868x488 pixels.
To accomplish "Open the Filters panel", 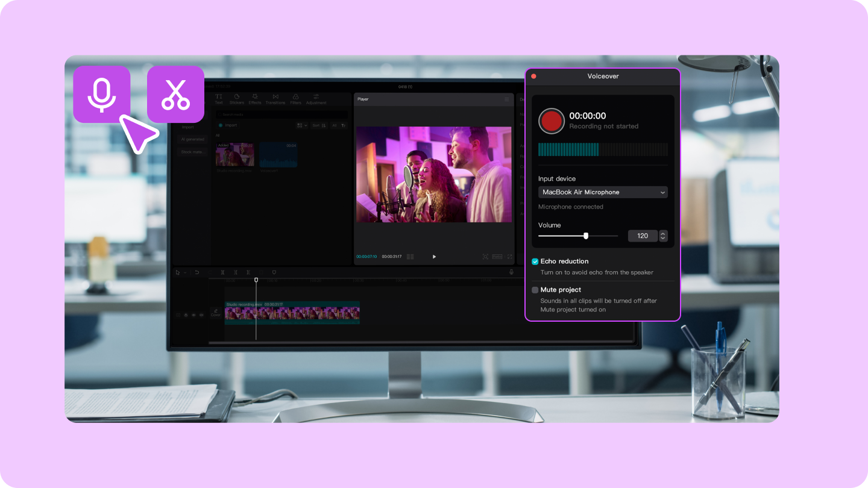I will coord(295,99).
